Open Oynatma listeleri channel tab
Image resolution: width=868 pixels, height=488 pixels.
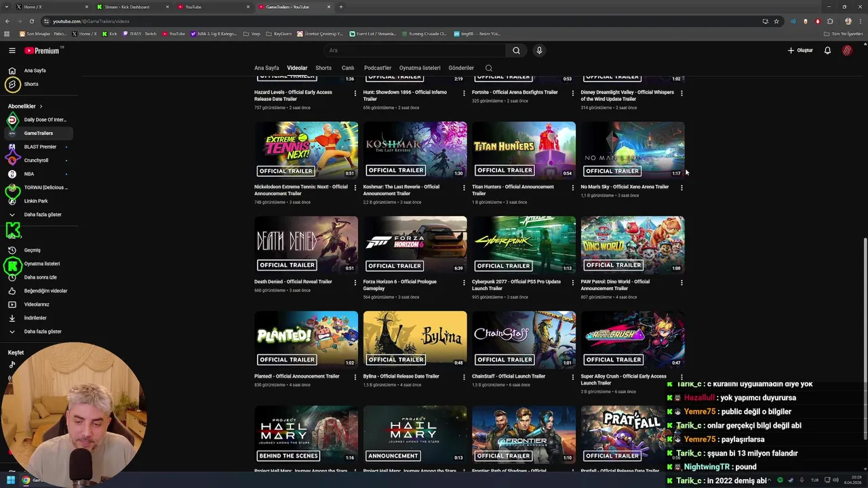click(x=420, y=68)
